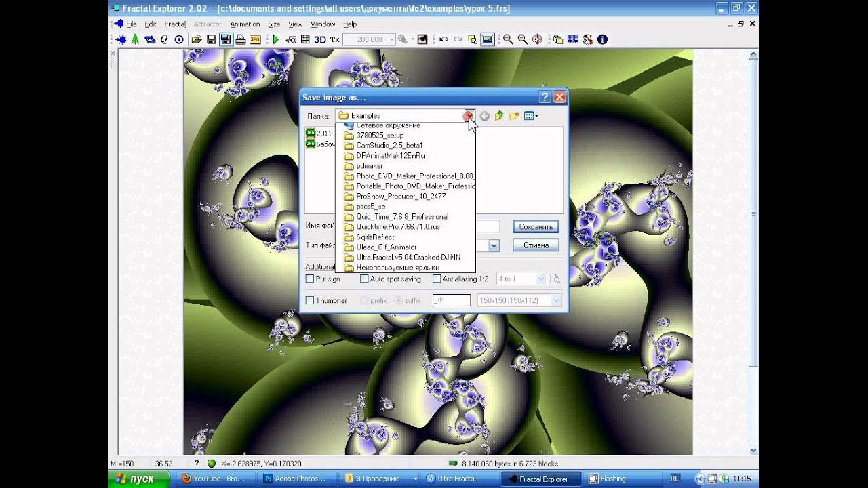Click the blue info circle toolbar icon
868x488 pixels.
602,39
